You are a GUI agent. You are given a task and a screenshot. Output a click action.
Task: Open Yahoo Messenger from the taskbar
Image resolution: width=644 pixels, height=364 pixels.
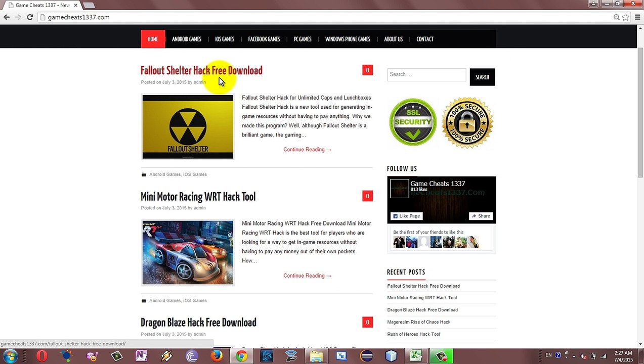[x=92, y=356]
